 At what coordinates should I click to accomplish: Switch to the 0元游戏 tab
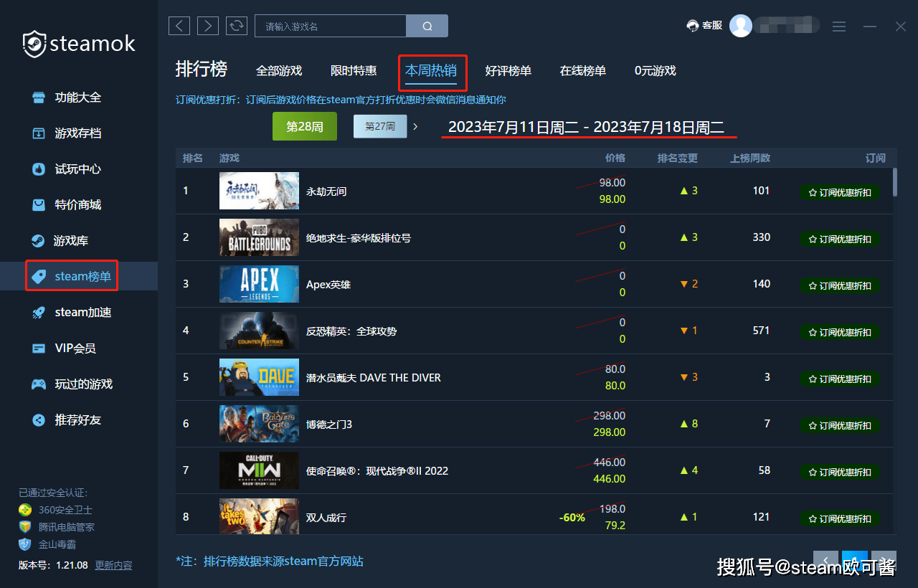coord(656,71)
